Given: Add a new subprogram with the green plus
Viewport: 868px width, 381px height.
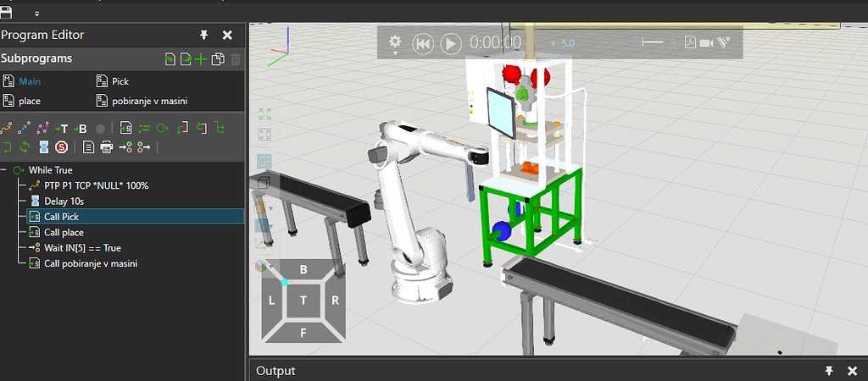Looking at the screenshot, I should pos(201,59).
